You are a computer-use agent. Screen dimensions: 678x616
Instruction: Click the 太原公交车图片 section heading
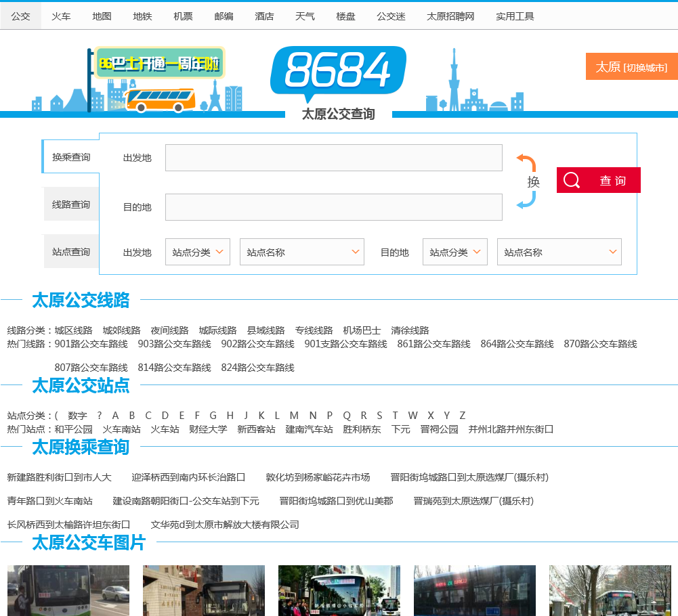pyautogui.click(x=89, y=542)
